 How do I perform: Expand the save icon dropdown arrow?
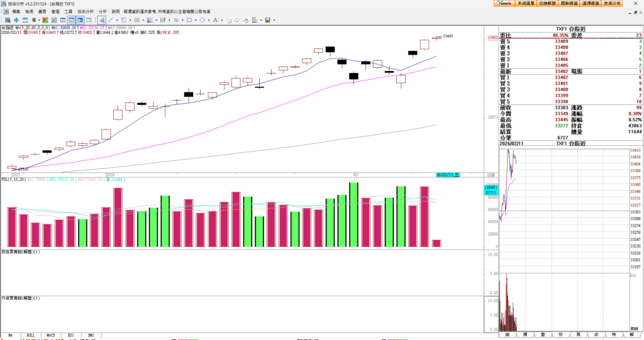pos(274,20)
